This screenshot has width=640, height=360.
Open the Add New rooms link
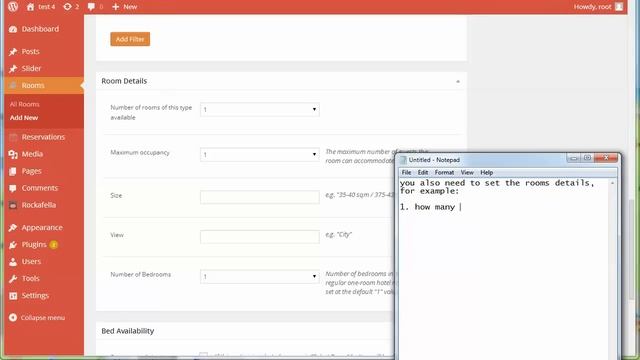tap(24, 118)
